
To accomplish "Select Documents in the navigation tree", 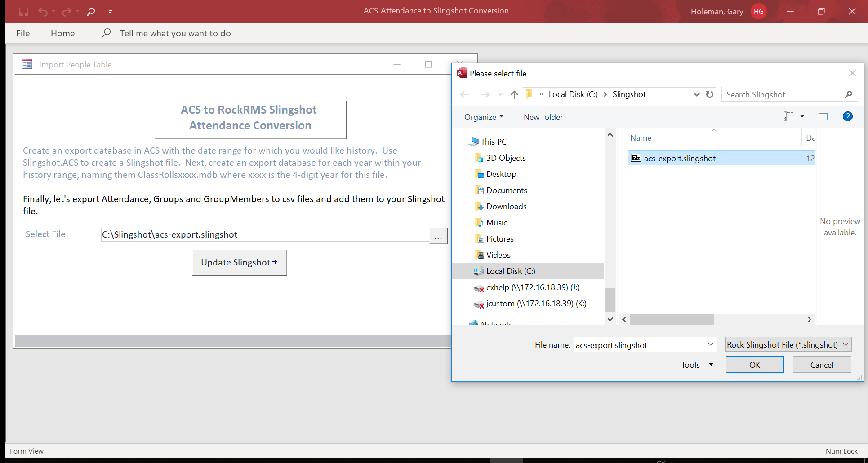I will 507,190.
